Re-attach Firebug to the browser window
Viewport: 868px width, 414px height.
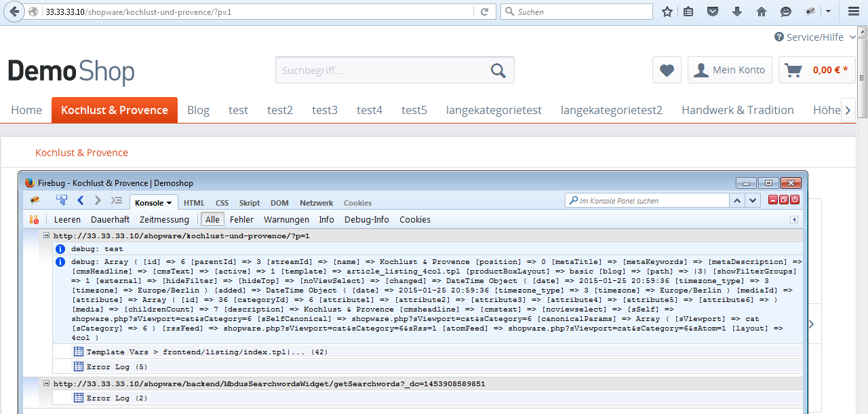click(x=784, y=200)
